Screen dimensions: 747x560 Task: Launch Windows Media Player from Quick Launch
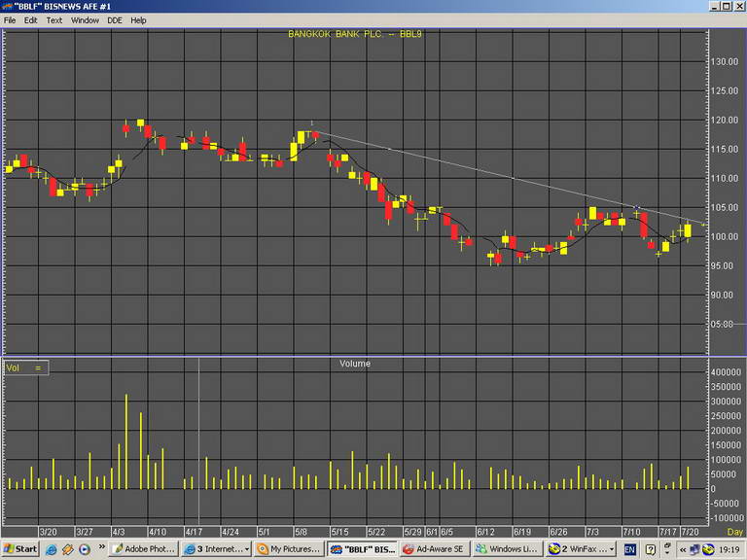85,549
